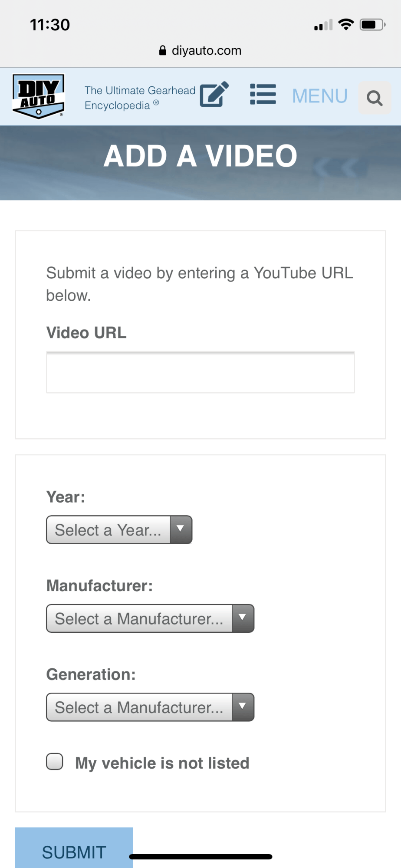Check the My vehicle is not listed box
This screenshot has width=401, height=868.
[55, 762]
